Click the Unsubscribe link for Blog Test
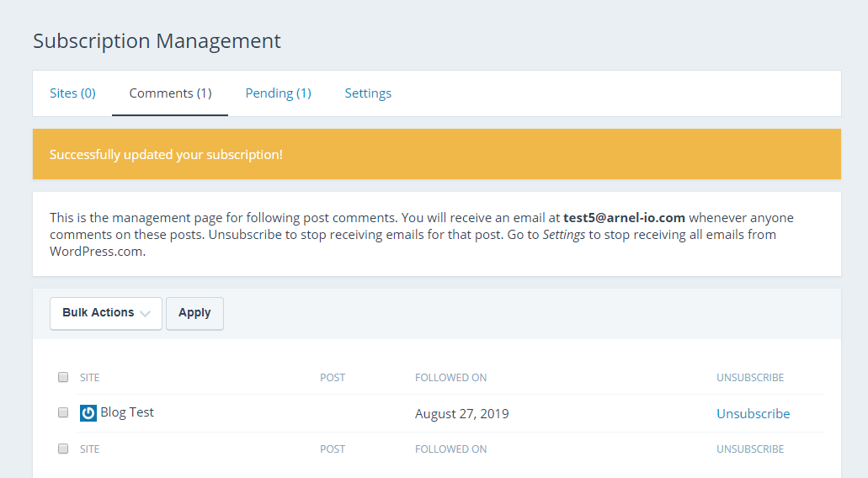868x478 pixels. click(x=753, y=413)
